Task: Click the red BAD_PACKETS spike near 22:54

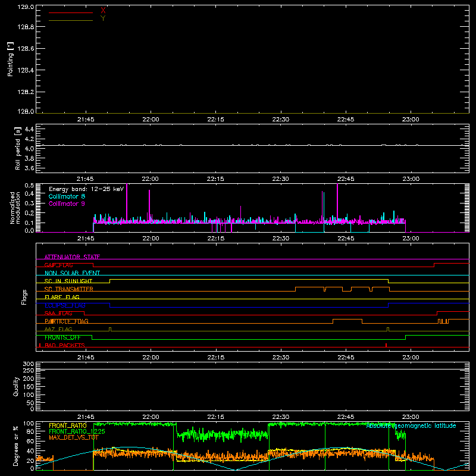Action: coord(386,345)
